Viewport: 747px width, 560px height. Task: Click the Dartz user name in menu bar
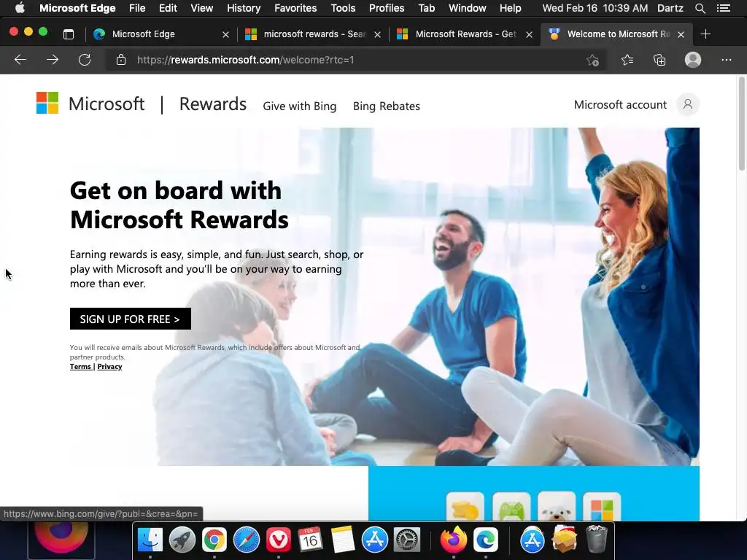[x=670, y=8]
